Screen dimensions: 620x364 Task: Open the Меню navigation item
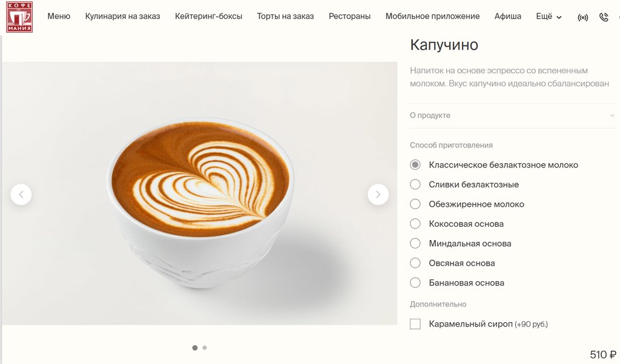coord(59,16)
